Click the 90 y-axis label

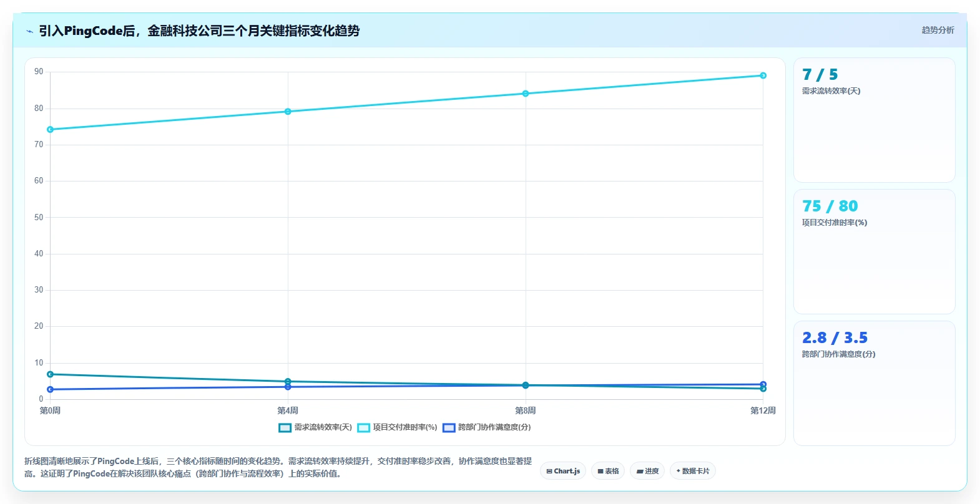[39, 72]
